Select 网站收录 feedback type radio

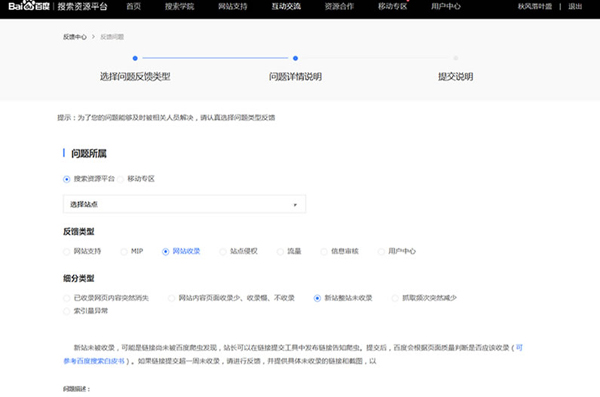click(x=166, y=252)
